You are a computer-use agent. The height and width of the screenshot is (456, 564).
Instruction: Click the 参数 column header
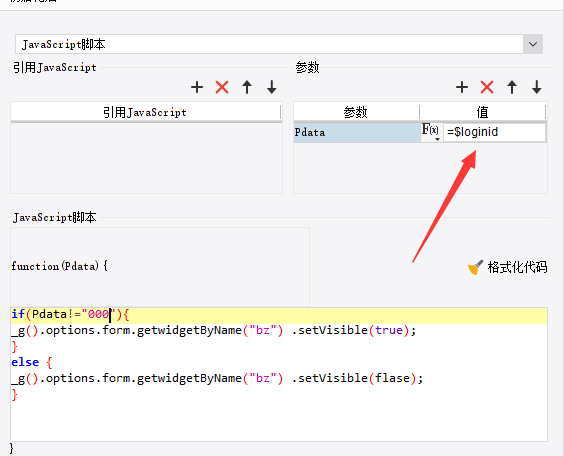pos(356,112)
